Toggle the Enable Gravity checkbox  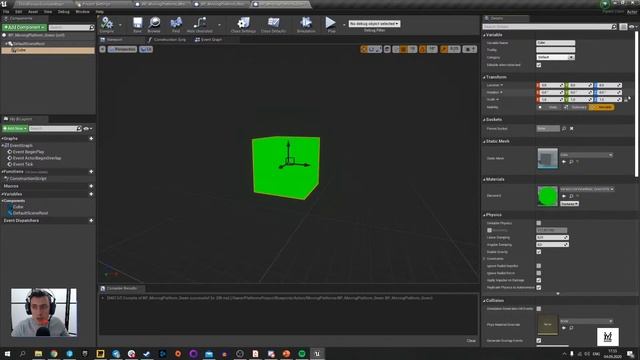pyautogui.click(x=539, y=252)
